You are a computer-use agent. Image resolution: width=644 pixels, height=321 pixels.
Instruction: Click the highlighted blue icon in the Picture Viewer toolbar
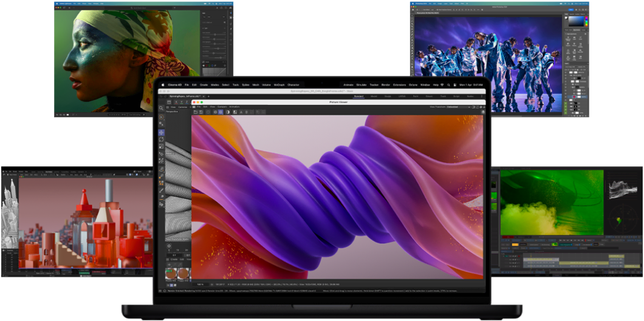[221, 112]
